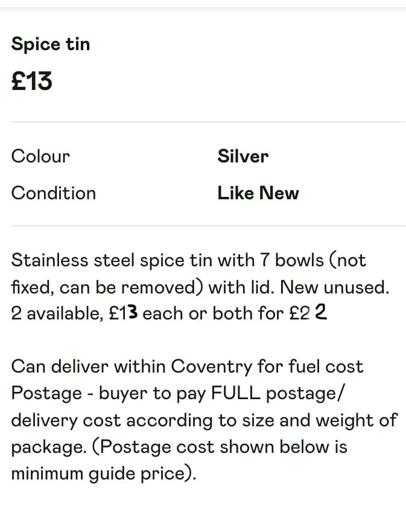Click the '7 bowls' text in the description
This screenshot has width=406, height=532.
[292, 261]
